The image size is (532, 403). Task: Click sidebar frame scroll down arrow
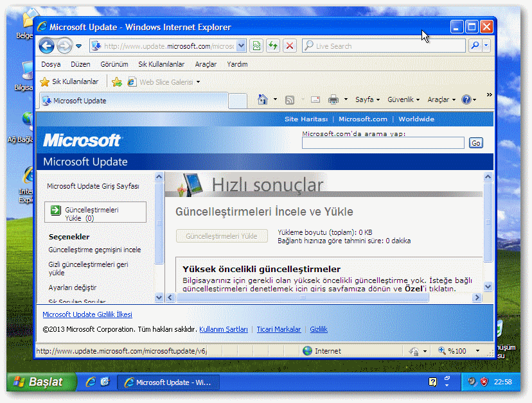(x=159, y=298)
